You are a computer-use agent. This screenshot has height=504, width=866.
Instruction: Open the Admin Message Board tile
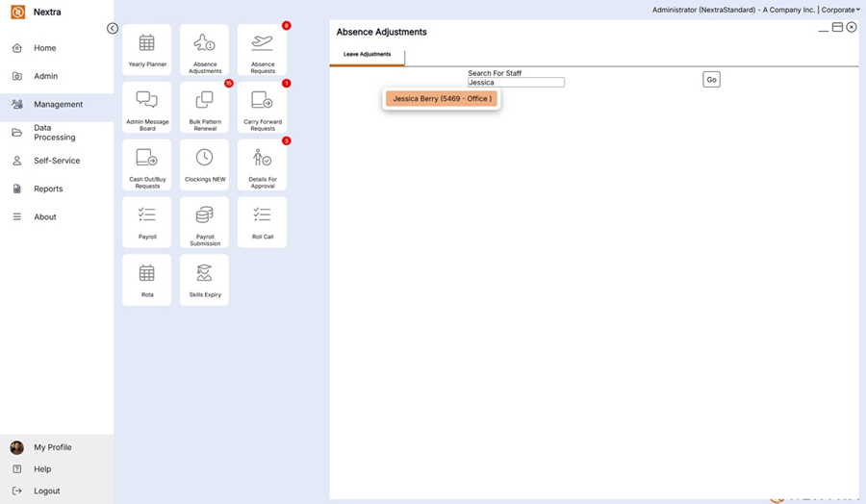coord(147,107)
